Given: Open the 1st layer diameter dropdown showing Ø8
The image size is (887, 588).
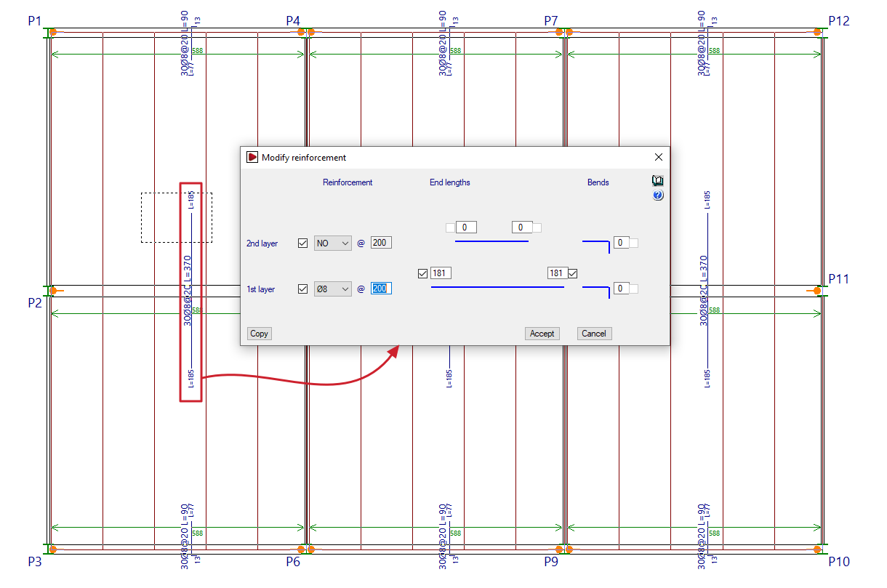Looking at the screenshot, I should pos(333,289).
